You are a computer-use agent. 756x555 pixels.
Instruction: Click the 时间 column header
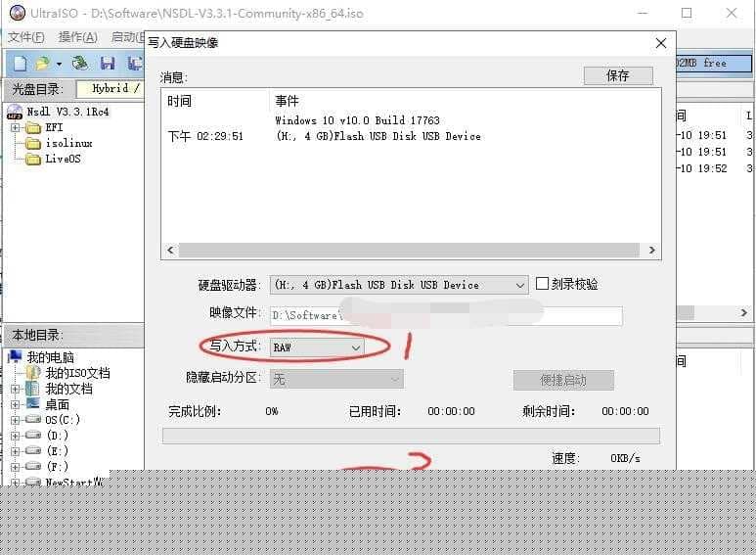click(179, 101)
